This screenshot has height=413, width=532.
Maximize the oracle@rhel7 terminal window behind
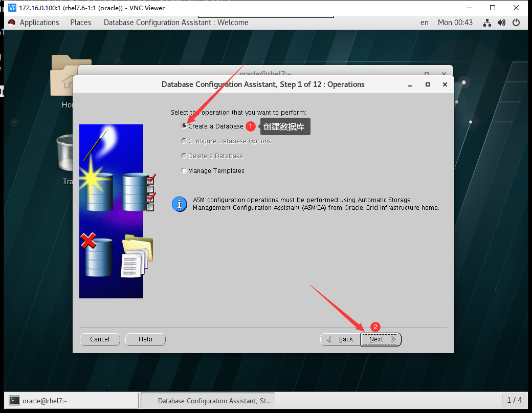tap(427, 74)
